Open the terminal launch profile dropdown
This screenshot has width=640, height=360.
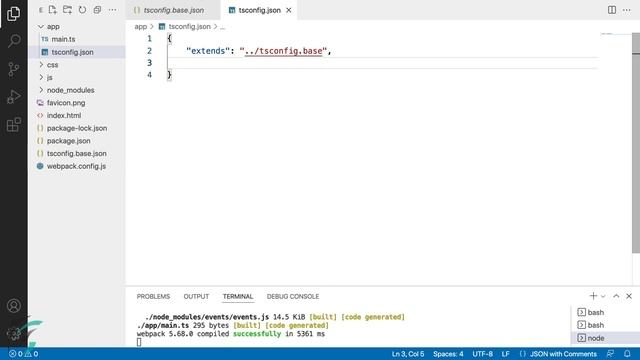click(x=603, y=296)
